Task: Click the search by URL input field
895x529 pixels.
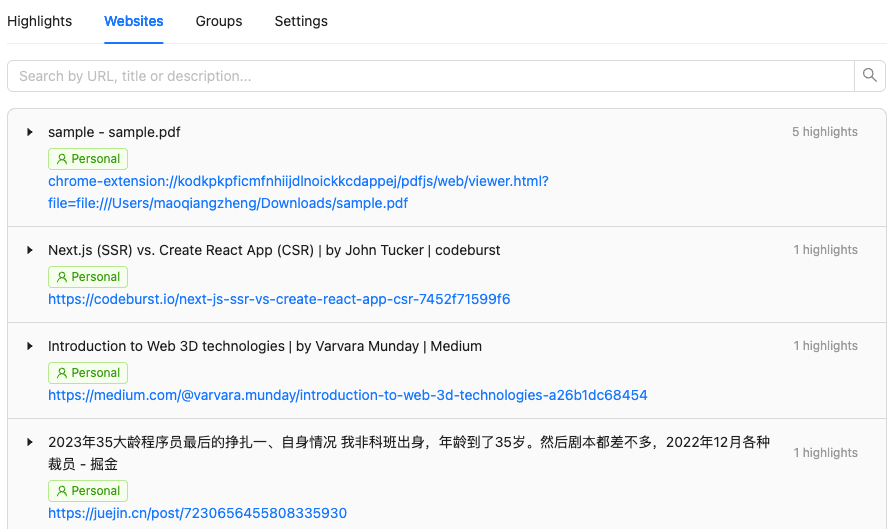Action: tap(430, 76)
